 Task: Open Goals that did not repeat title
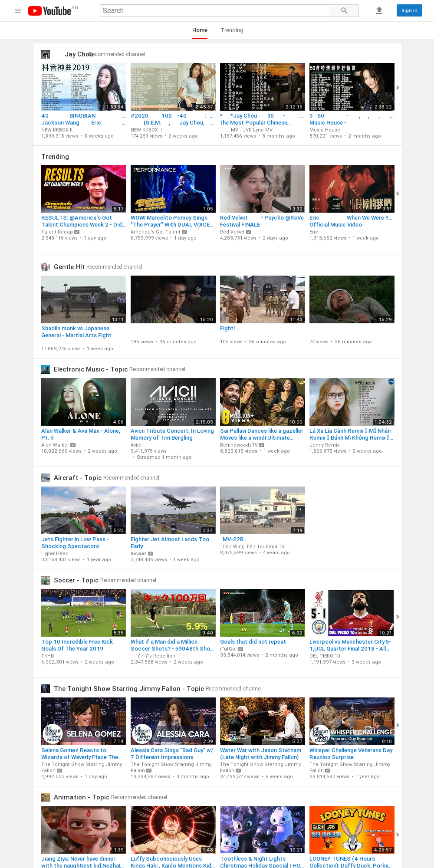253,642
